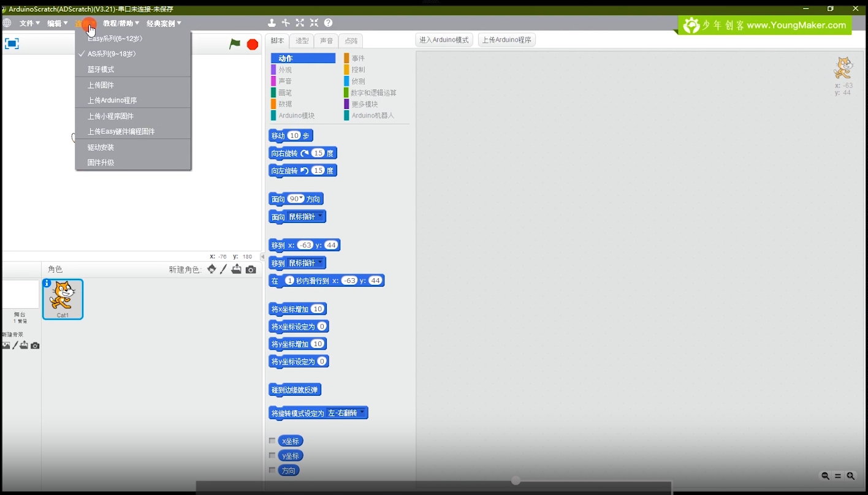This screenshot has height=495, width=868.
Task: Open the help question mark icon
Action: (329, 23)
